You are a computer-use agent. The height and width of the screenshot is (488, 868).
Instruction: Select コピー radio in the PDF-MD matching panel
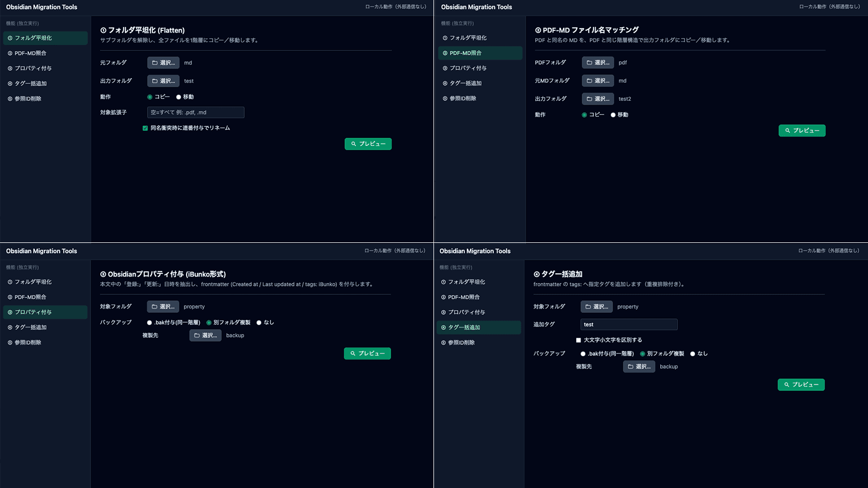click(x=584, y=115)
